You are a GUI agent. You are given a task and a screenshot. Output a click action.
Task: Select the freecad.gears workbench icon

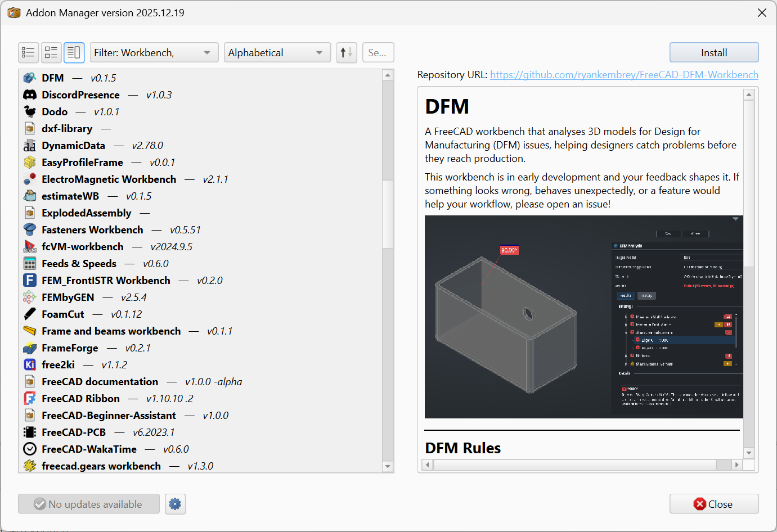coord(30,466)
